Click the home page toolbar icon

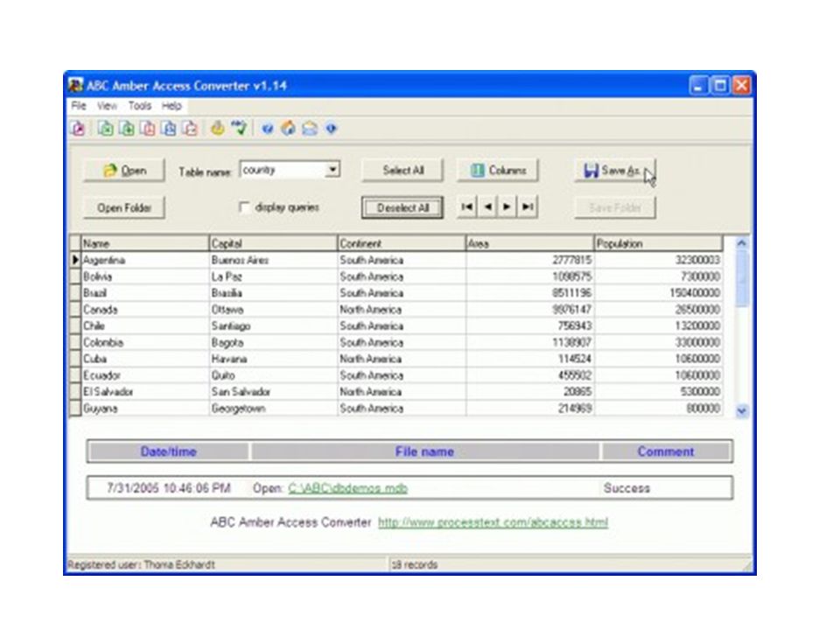(x=288, y=128)
